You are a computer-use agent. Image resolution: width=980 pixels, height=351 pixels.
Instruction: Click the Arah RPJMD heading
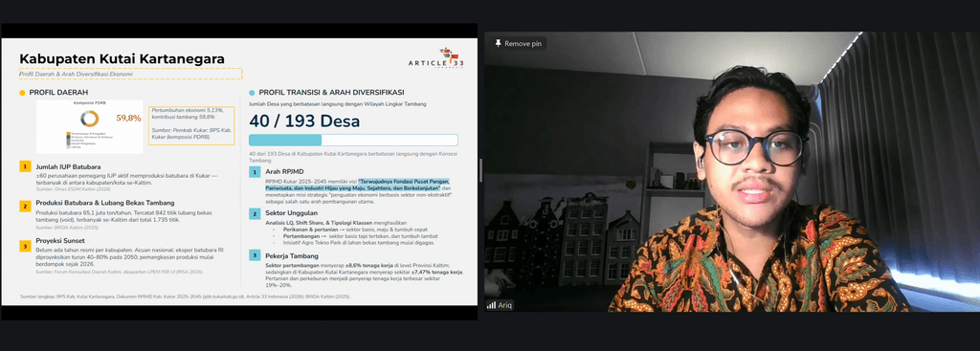click(285, 171)
